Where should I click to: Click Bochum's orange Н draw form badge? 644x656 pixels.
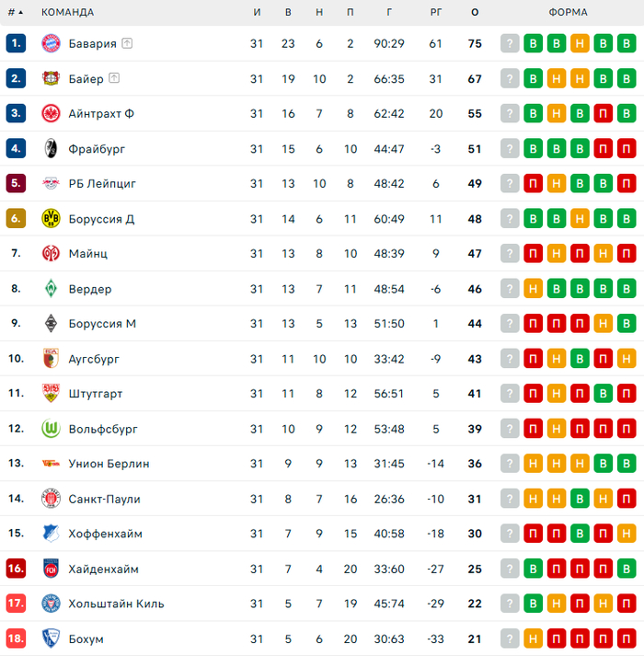pos(534,638)
